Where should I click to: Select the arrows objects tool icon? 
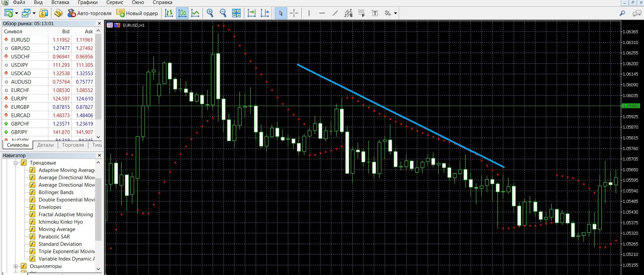point(388,13)
